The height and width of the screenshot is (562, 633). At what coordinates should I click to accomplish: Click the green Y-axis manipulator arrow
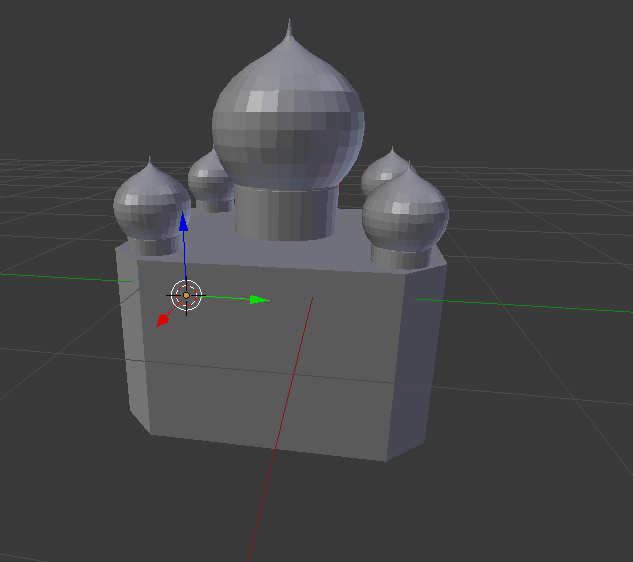tap(258, 299)
